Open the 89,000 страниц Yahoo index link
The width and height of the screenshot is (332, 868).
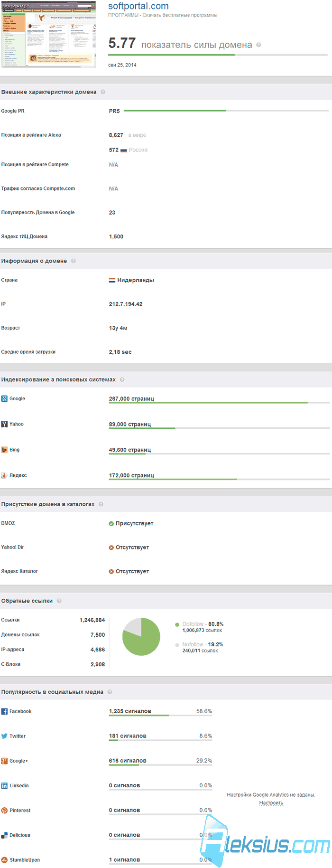coord(130,425)
